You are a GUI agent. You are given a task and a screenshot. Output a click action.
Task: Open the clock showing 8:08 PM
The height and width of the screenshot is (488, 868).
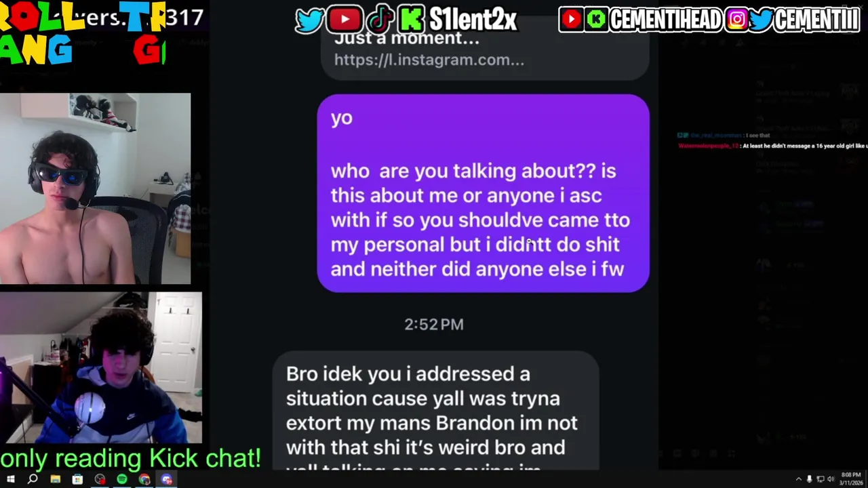[850, 479]
